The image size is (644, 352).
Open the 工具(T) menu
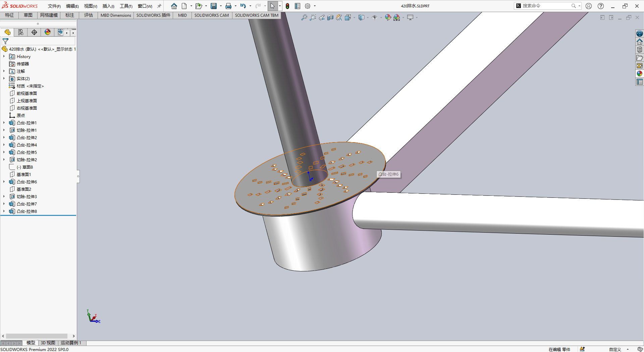tap(126, 6)
